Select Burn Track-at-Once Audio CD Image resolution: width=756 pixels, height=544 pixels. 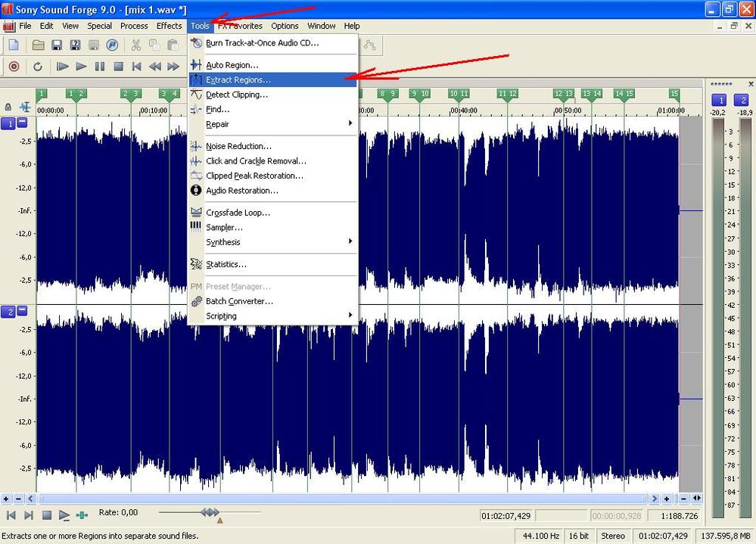click(x=273, y=43)
